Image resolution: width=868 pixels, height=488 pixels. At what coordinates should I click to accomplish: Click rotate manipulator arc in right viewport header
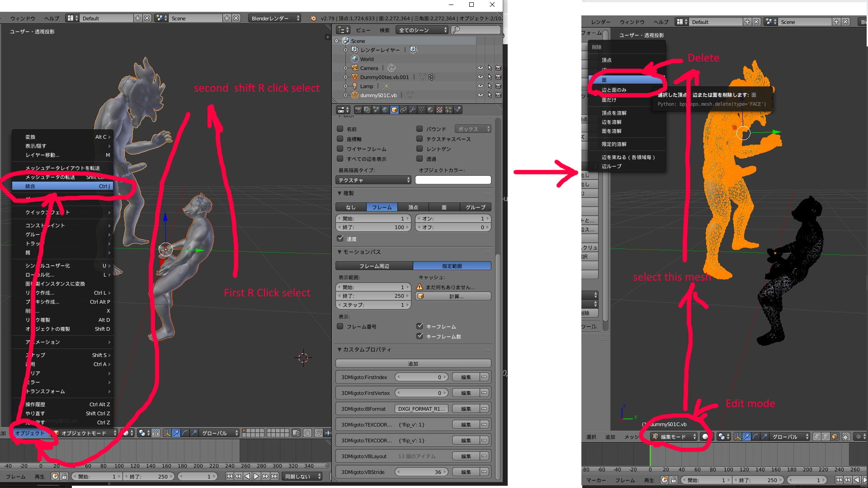tap(755, 436)
